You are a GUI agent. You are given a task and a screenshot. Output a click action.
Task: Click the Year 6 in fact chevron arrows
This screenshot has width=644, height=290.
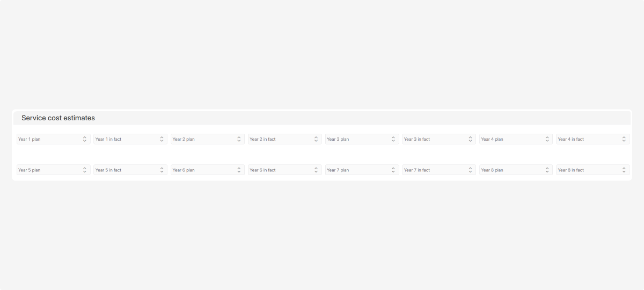click(x=316, y=170)
